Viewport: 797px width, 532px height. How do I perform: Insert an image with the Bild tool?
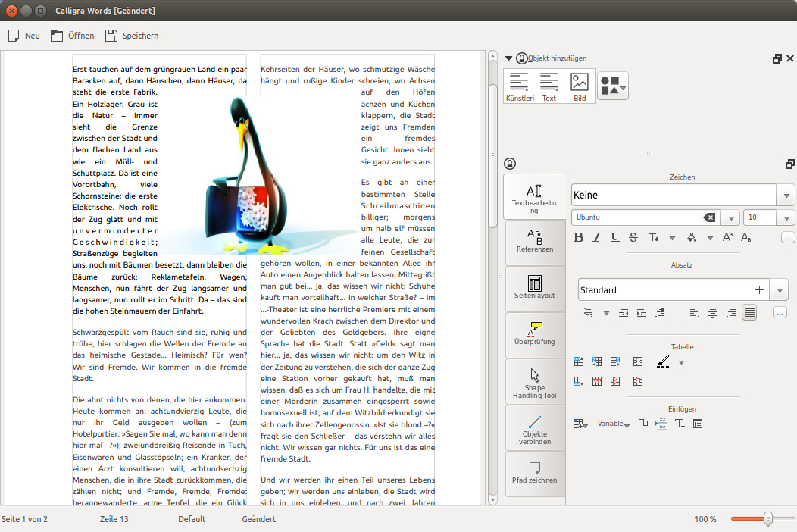pos(580,86)
